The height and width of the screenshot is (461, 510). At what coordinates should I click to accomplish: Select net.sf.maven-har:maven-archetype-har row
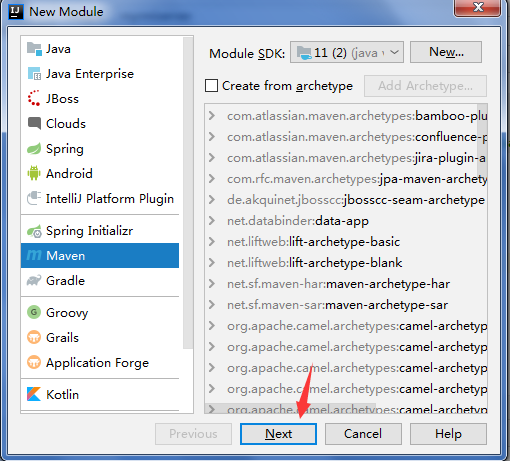click(346, 284)
